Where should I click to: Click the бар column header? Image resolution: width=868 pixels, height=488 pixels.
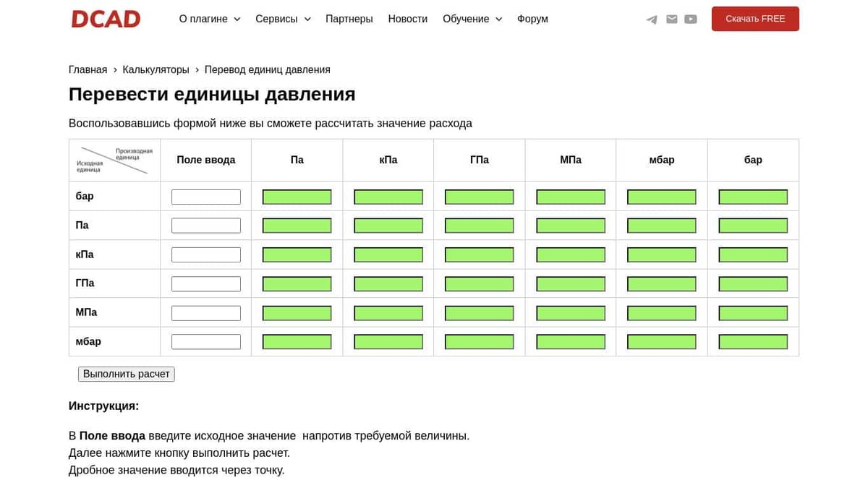(753, 160)
